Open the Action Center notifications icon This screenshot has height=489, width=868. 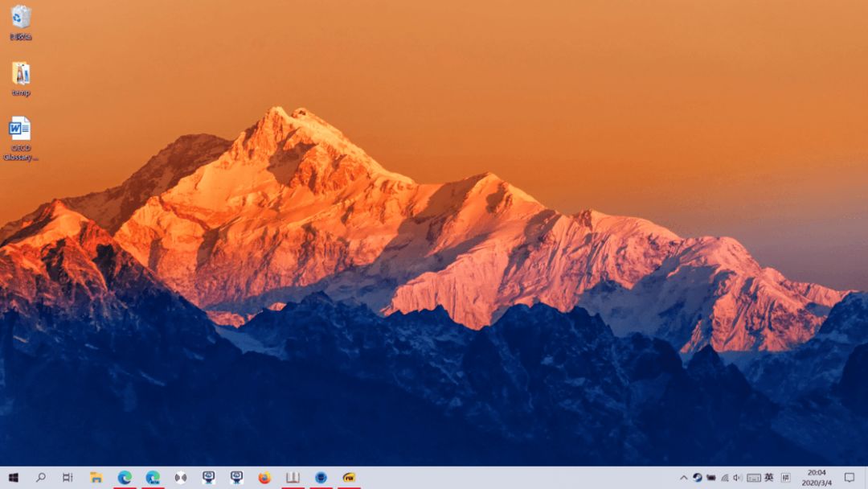coord(850,478)
